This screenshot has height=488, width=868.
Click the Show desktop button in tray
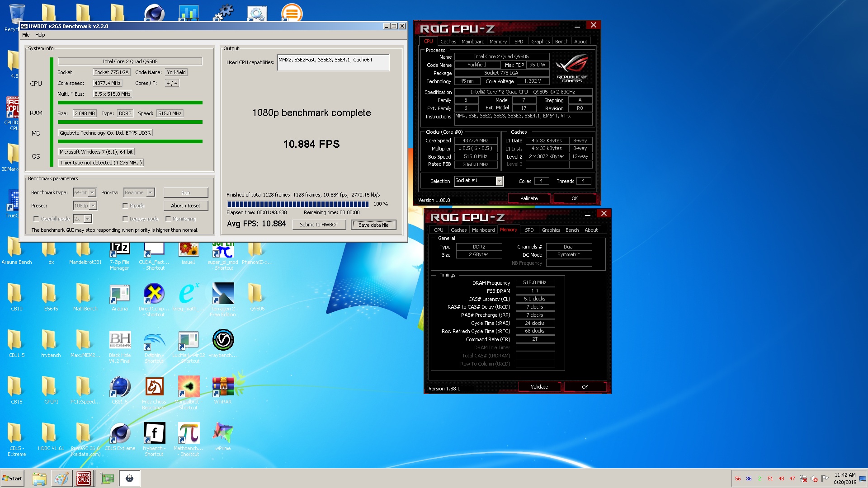click(x=863, y=479)
